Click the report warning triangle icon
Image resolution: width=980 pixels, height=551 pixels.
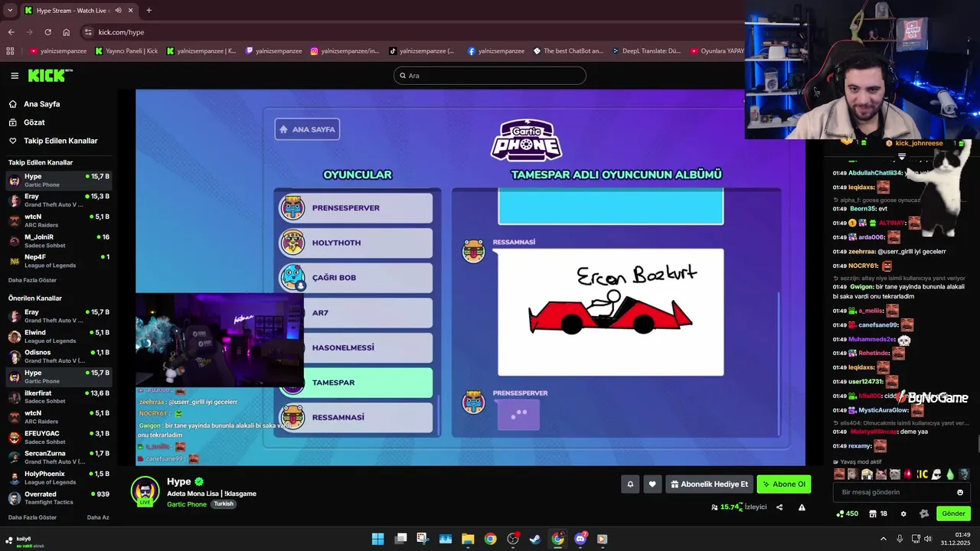[x=802, y=507]
